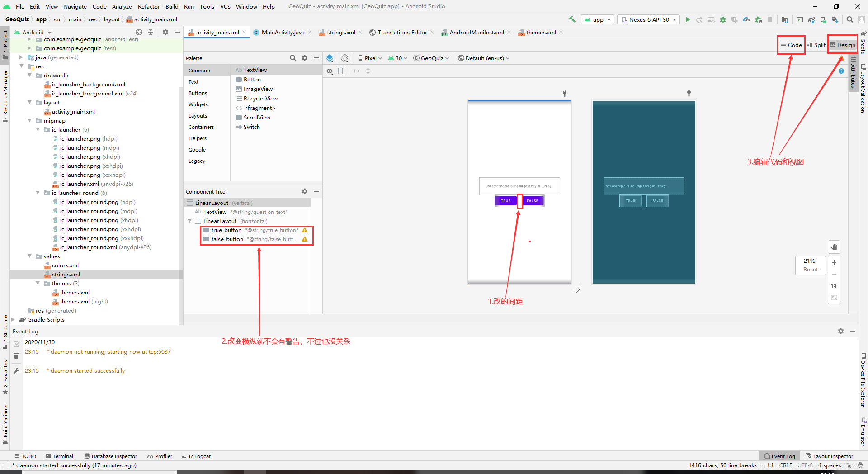Viewport: 868px width, 474px height.
Task: Toggle the Device File Explorer side tab
Action: (863, 379)
